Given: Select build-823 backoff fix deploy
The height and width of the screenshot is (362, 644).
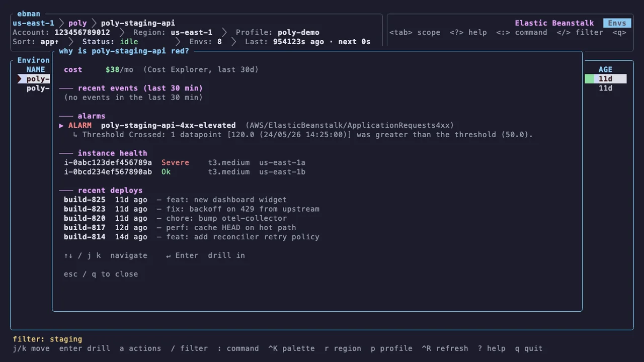Looking at the screenshot, I should click(x=191, y=209).
